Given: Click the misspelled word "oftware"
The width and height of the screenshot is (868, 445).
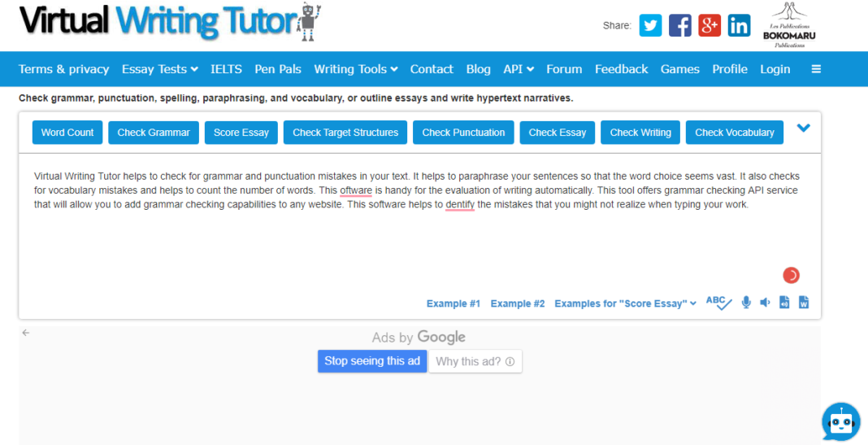Looking at the screenshot, I should pos(356,190).
